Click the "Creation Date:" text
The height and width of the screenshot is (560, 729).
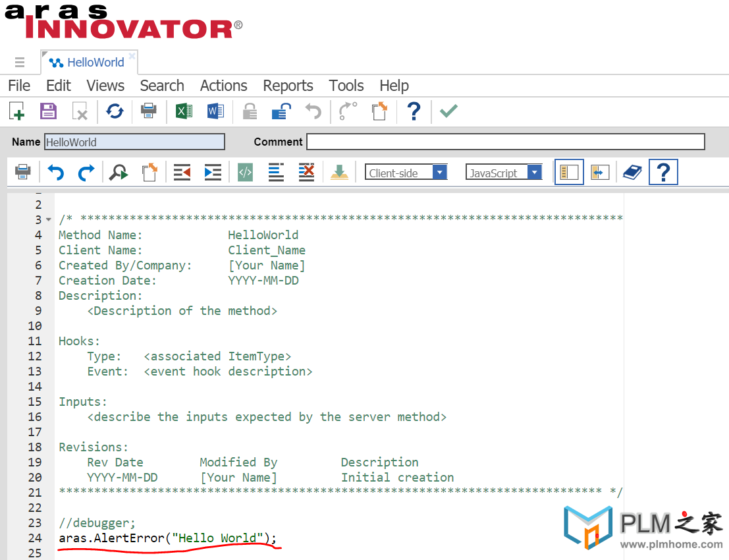107,281
